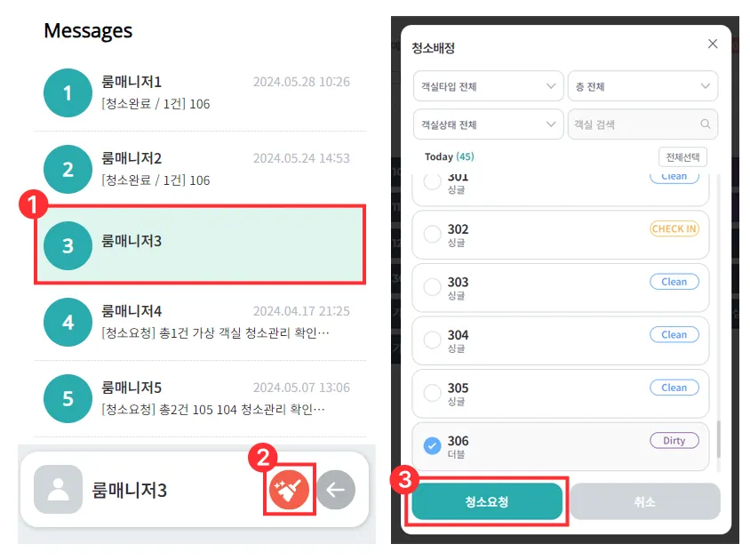Click the orange cleaning broom icon

pos(289,490)
